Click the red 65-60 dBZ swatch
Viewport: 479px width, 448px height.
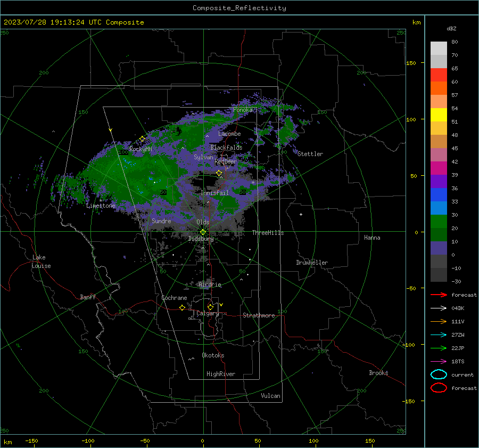[x=439, y=75]
